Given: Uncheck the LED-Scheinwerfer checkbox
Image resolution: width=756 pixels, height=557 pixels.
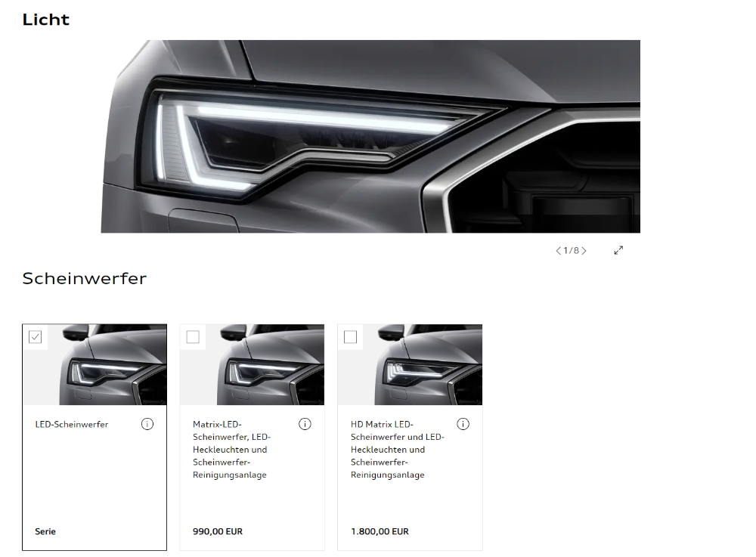Looking at the screenshot, I should pyautogui.click(x=36, y=337).
